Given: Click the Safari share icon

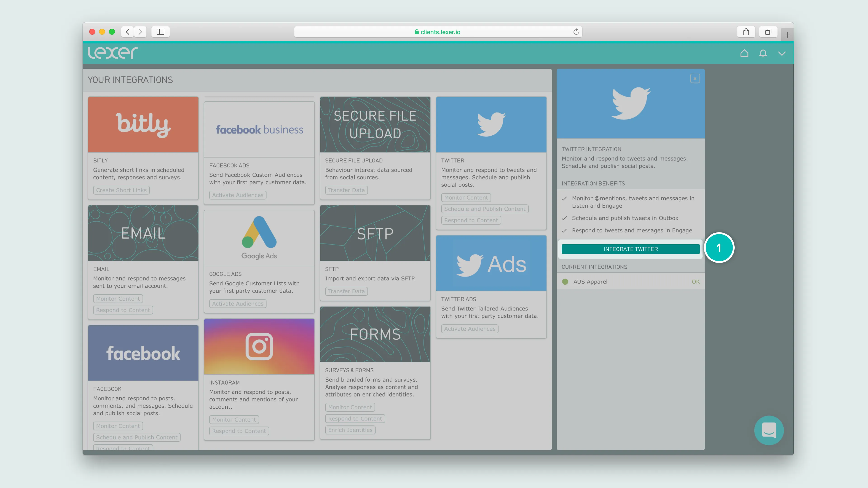Looking at the screenshot, I should point(746,32).
